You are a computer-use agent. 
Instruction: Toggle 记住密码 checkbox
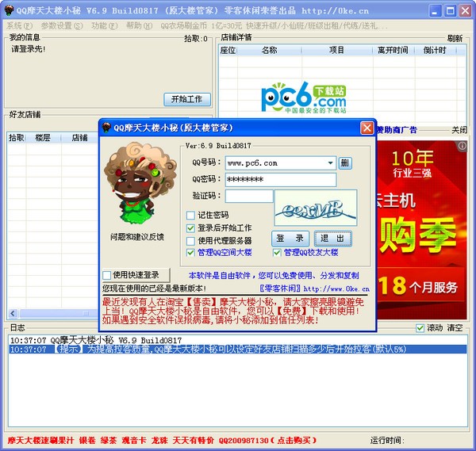click(x=190, y=216)
